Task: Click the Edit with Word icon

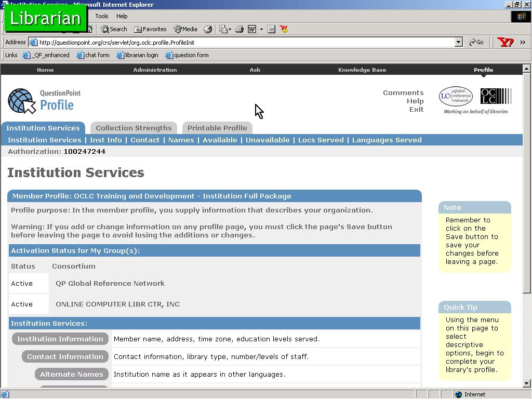Action: click(x=252, y=29)
